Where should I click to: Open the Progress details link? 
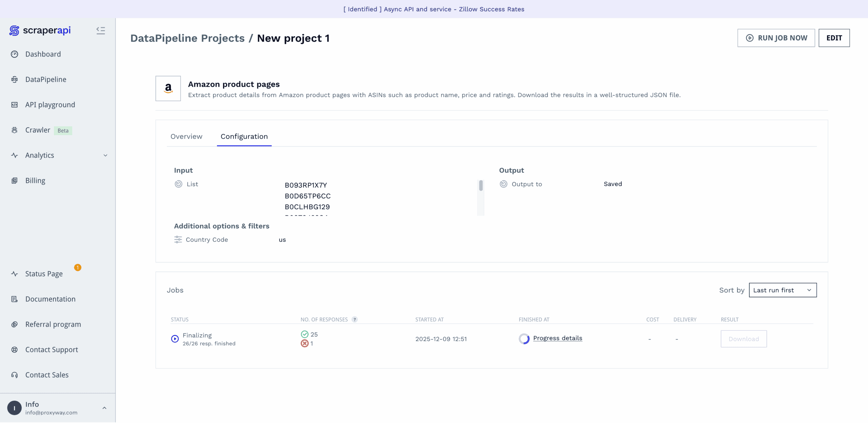pyautogui.click(x=557, y=338)
